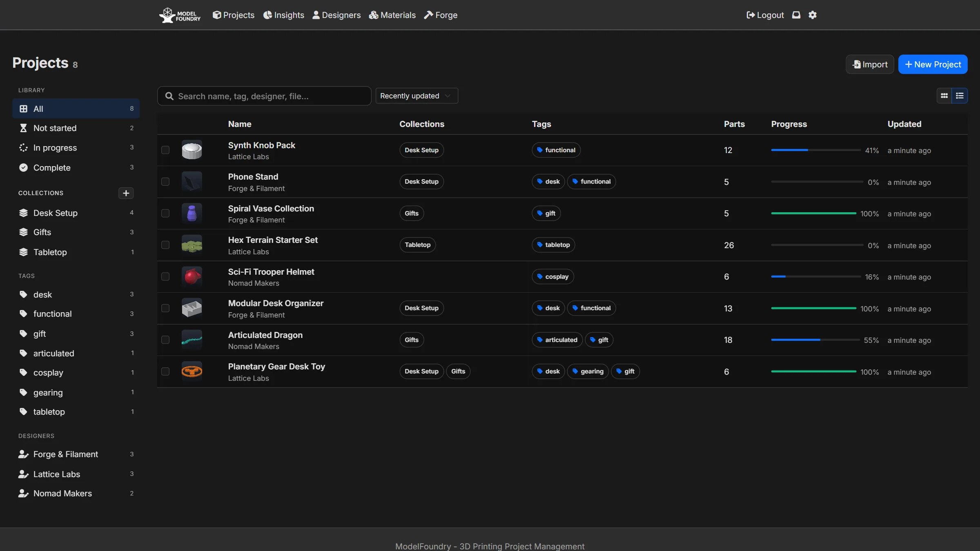Check the Sci-Fi Trooper Helmet checkbox
Viewport: 980px width, 551px height.
(165, 277)
